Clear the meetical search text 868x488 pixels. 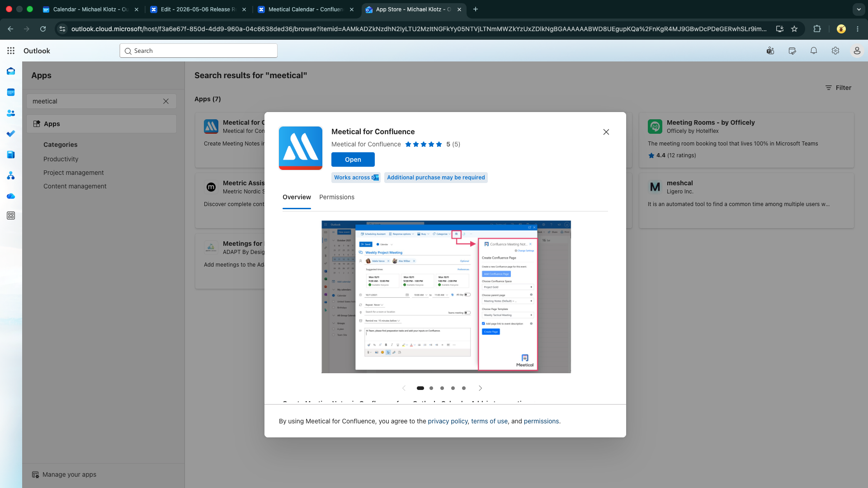point(166,101)
